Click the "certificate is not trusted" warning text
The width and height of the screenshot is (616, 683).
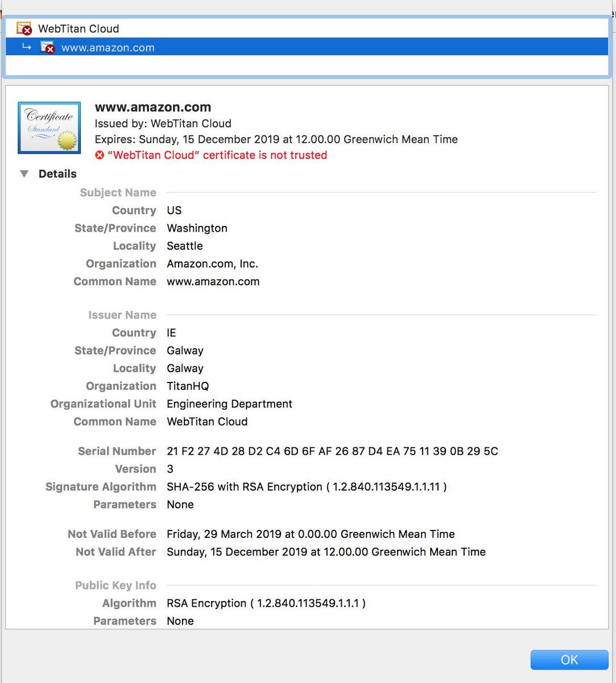click(x=217, y=155)
